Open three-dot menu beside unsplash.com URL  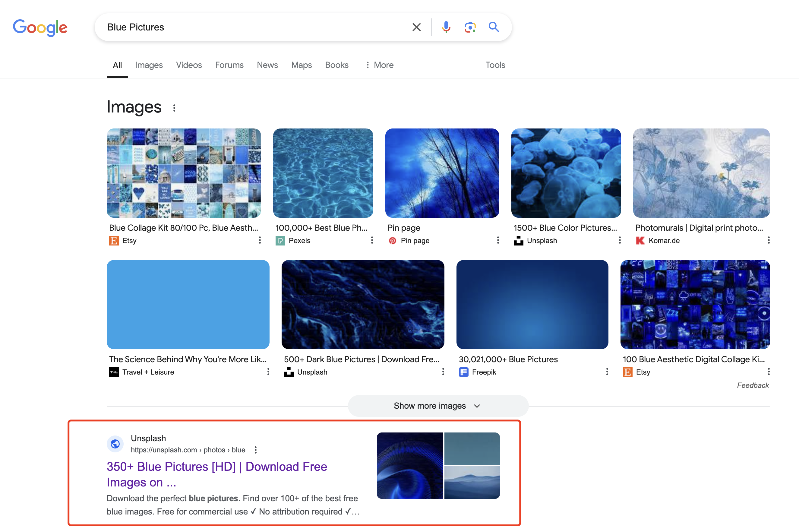coord(256,450)
